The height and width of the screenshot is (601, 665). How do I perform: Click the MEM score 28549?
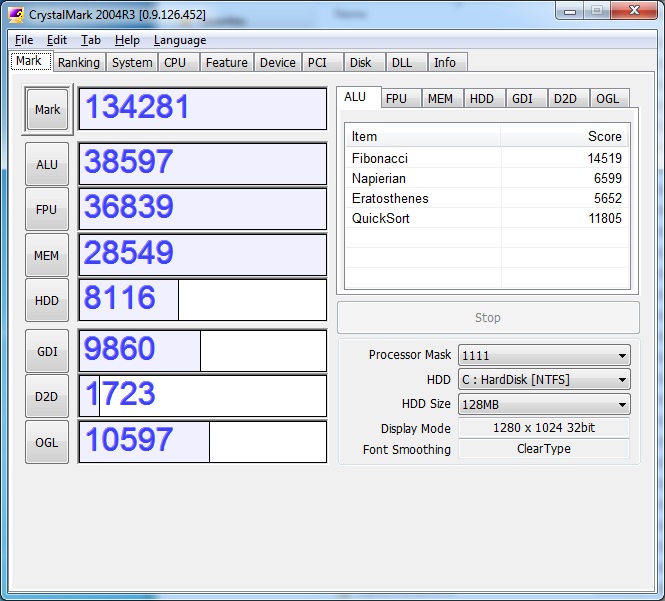tap(203, 255)
